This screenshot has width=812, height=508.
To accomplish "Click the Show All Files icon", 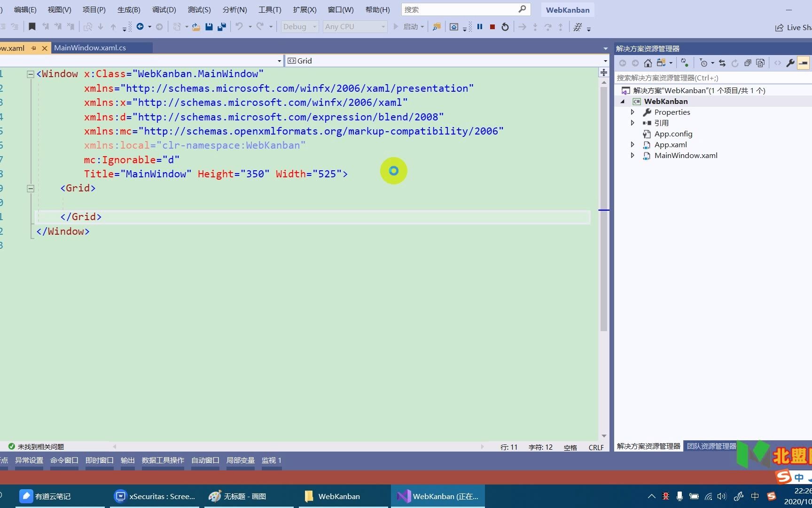I will 760,63.
